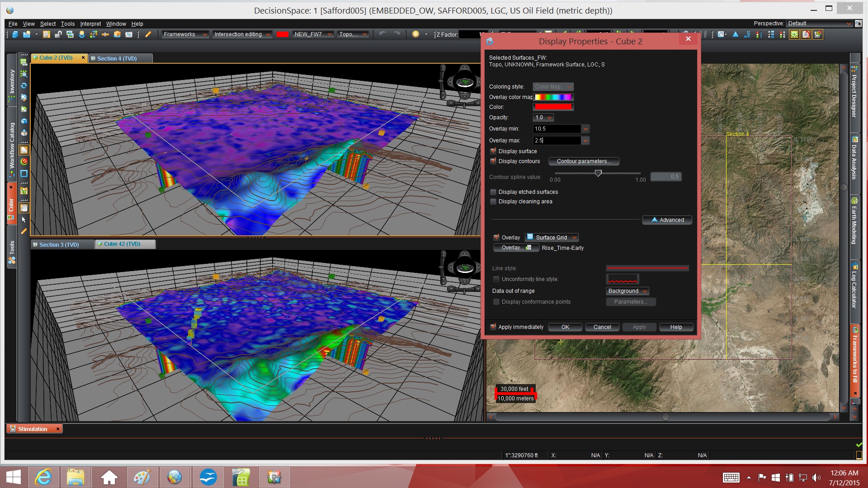Open the Window menu
Viewport: 868px width, 488px height.
116,24
